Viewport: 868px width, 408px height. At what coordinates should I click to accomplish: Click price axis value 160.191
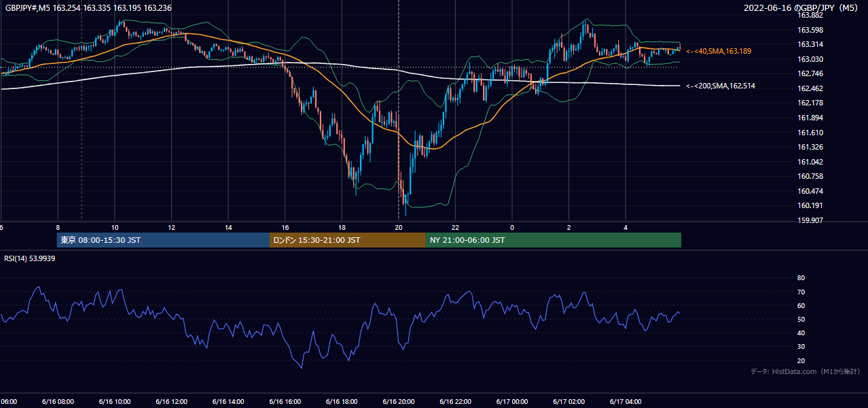tap(810, 205)
